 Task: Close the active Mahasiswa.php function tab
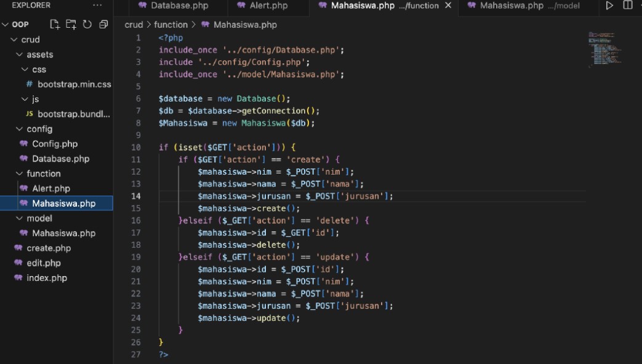click(448, 6)
